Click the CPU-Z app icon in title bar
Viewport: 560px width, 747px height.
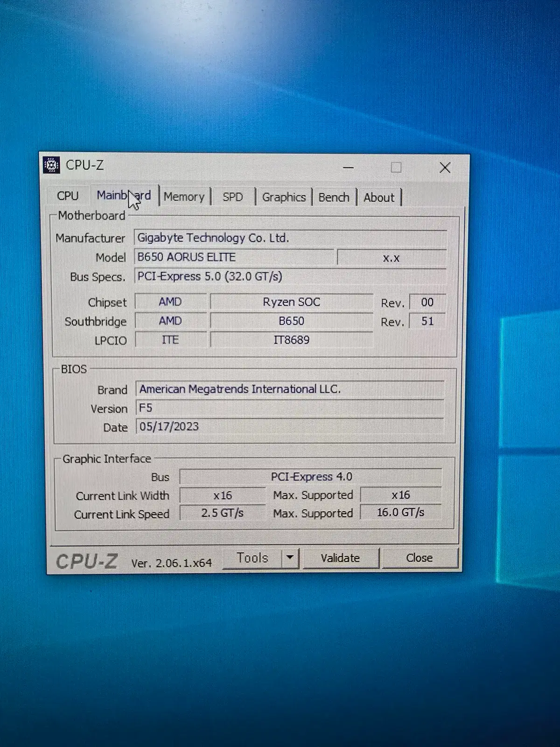pos(51,165)
